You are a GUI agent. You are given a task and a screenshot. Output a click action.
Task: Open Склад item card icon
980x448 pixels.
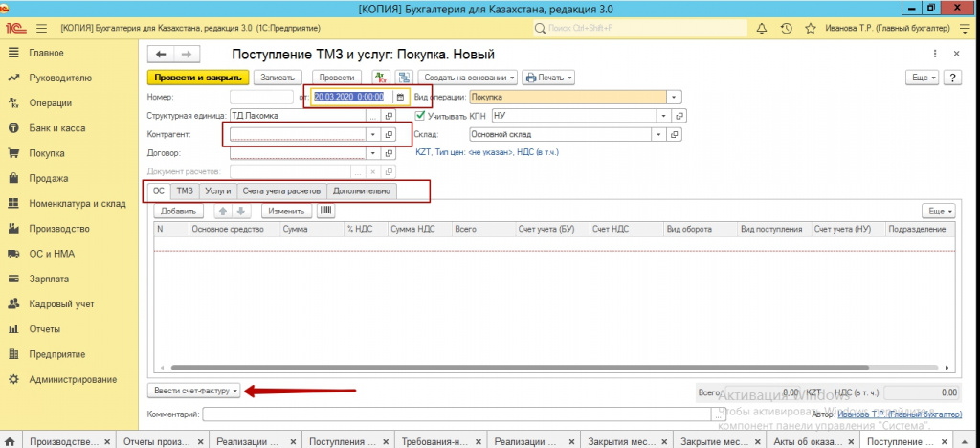[x=675, y=134]
